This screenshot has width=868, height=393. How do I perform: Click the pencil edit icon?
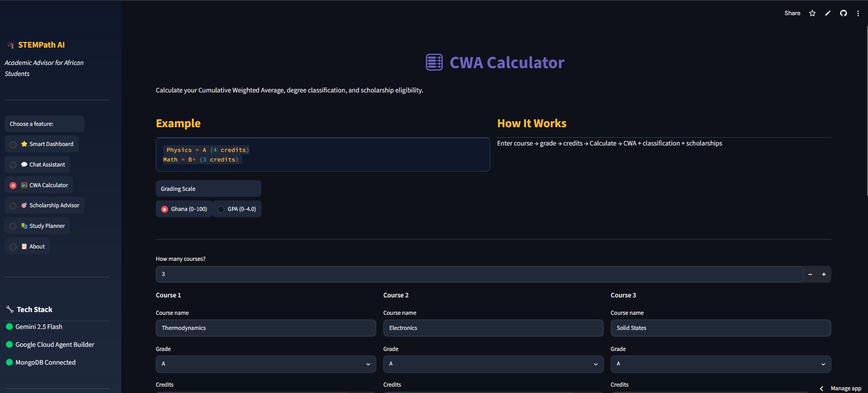pyautogui.click(x=828, y=13)
